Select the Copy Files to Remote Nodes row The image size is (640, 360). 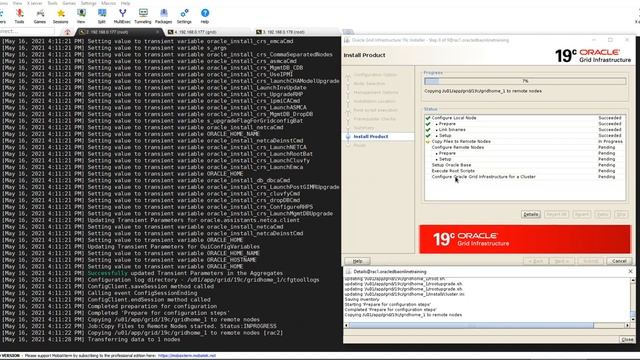click(524, 142)
